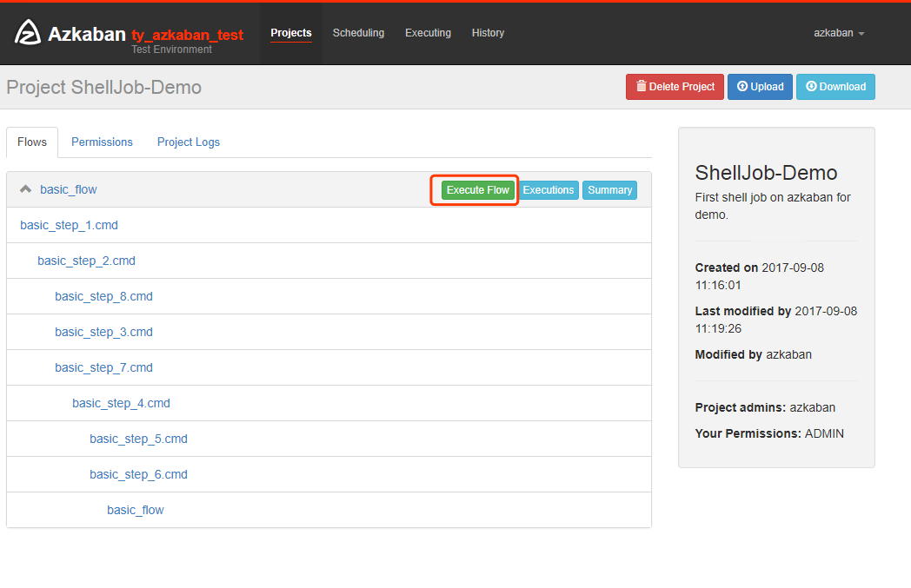
Task: Open job basic_step_7.cmd
Action: [104, 367]
